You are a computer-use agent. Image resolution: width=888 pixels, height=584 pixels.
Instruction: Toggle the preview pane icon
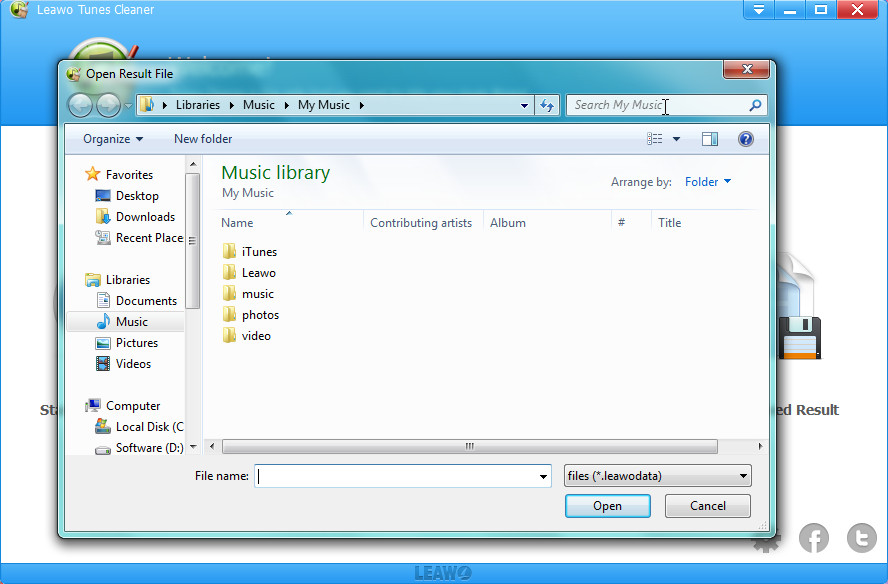coord(710,139)
